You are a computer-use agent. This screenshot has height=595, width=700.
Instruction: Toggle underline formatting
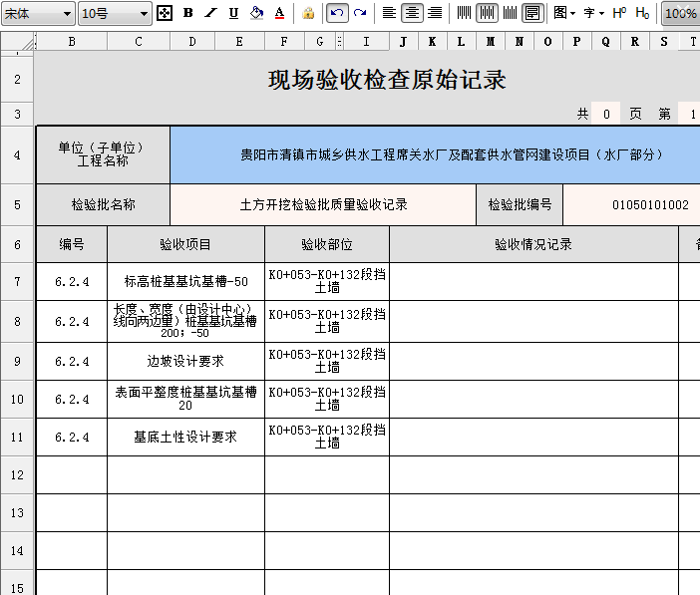(x=233, y=13)
